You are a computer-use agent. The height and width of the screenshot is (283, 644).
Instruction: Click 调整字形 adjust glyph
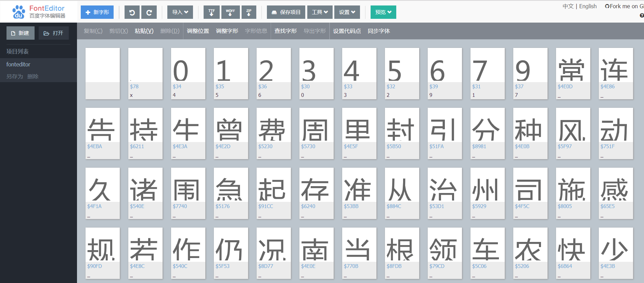click(227, 31)
